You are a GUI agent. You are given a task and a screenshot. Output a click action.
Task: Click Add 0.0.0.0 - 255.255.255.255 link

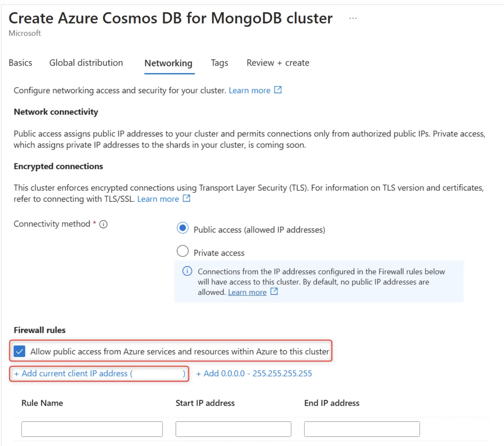pyautogui.click(x=254, y=374)
